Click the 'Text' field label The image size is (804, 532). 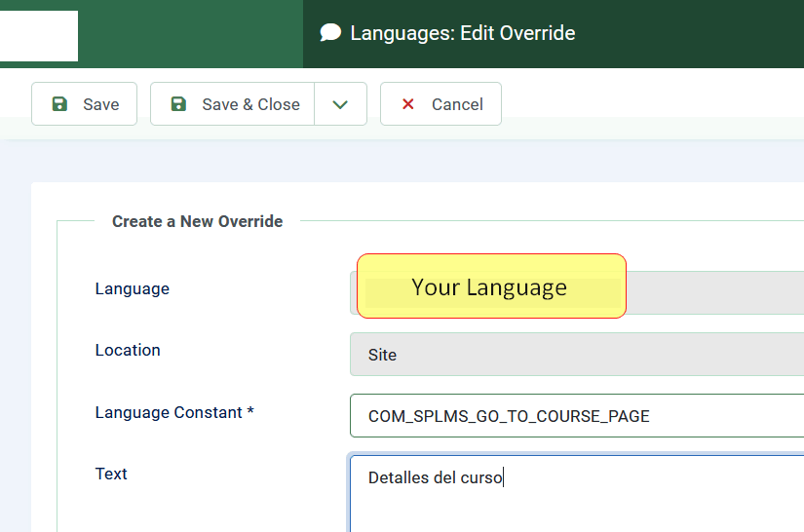[111, 474]
